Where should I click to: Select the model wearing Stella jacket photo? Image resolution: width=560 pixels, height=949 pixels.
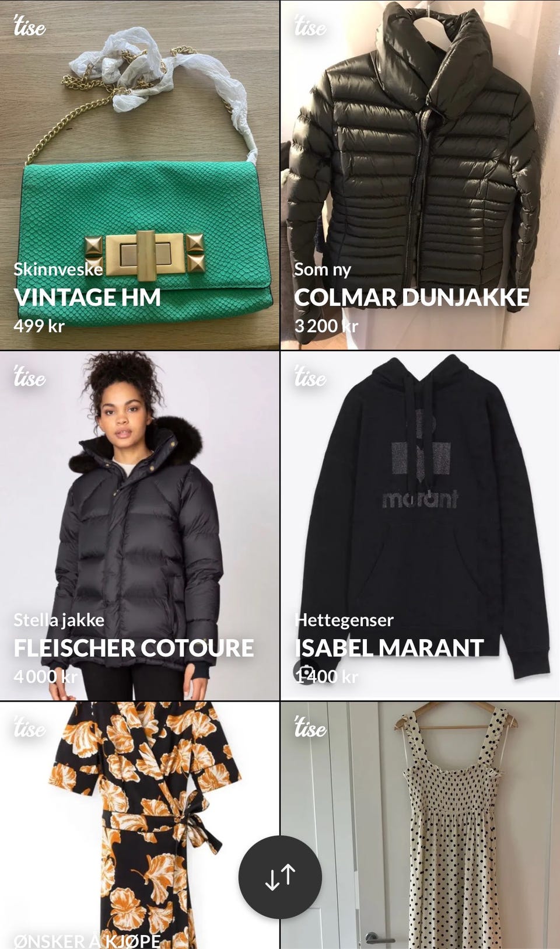(x=139, y=525)
